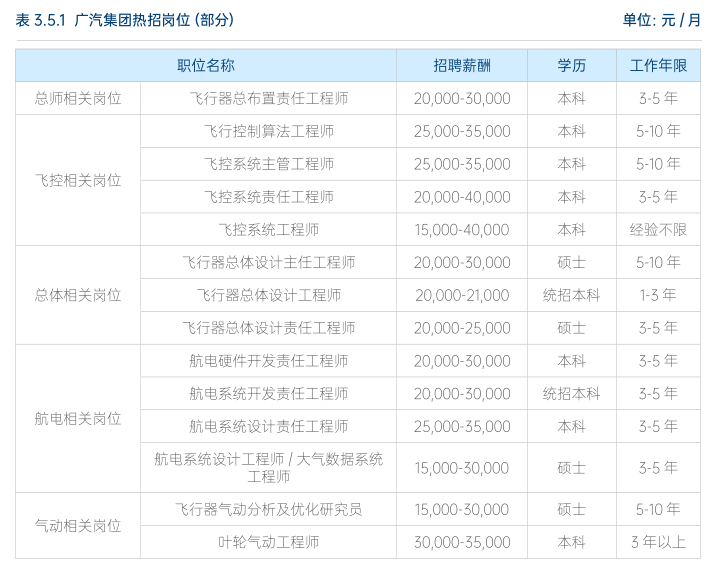The image size is (712, 574).
Task: Select the 职位名称 column header
Action: pyautogui.click(x=206, y=65)
